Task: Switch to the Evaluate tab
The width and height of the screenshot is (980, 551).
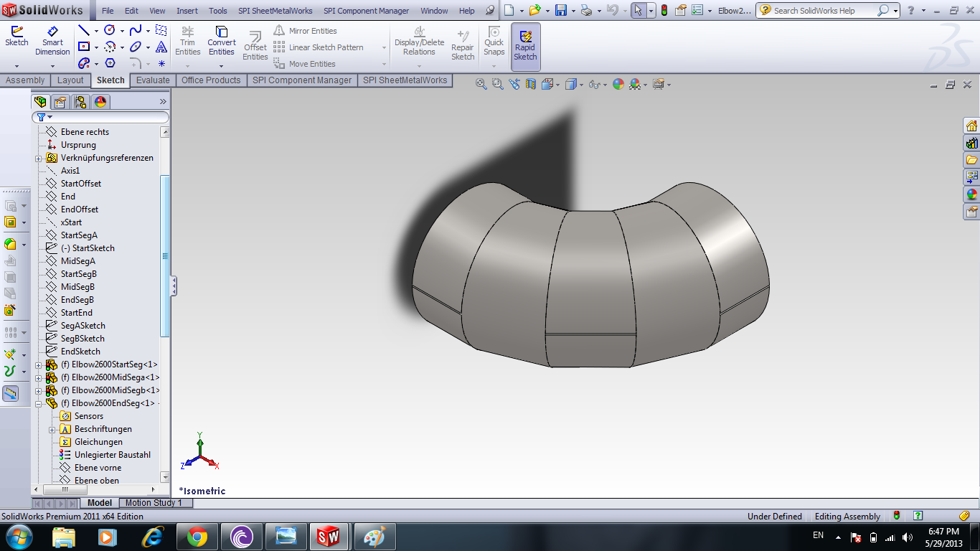Action: coord(153,80)
